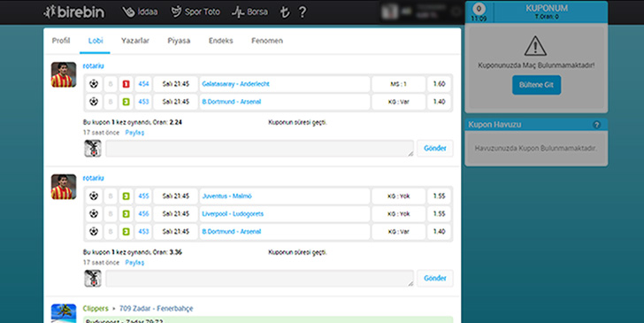The height and width of the screenshot is (323, 644).
Task: Switch to the Fenomen tab
Action: click(267, 41)
